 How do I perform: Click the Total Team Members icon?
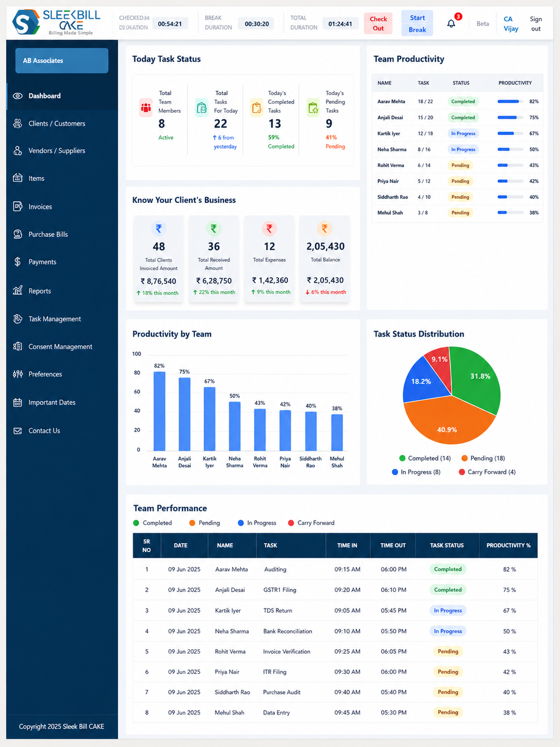(x=146, y=108)
